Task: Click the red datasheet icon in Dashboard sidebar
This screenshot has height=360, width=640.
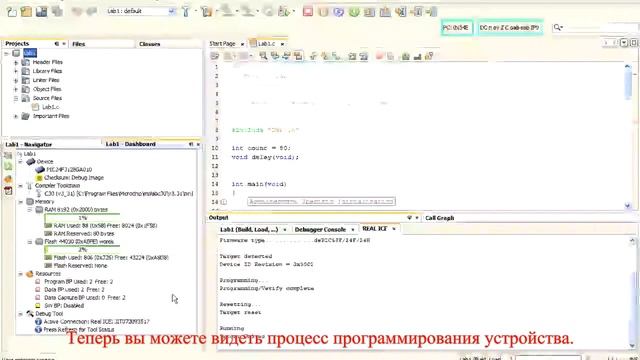Action: click(8, 191)
